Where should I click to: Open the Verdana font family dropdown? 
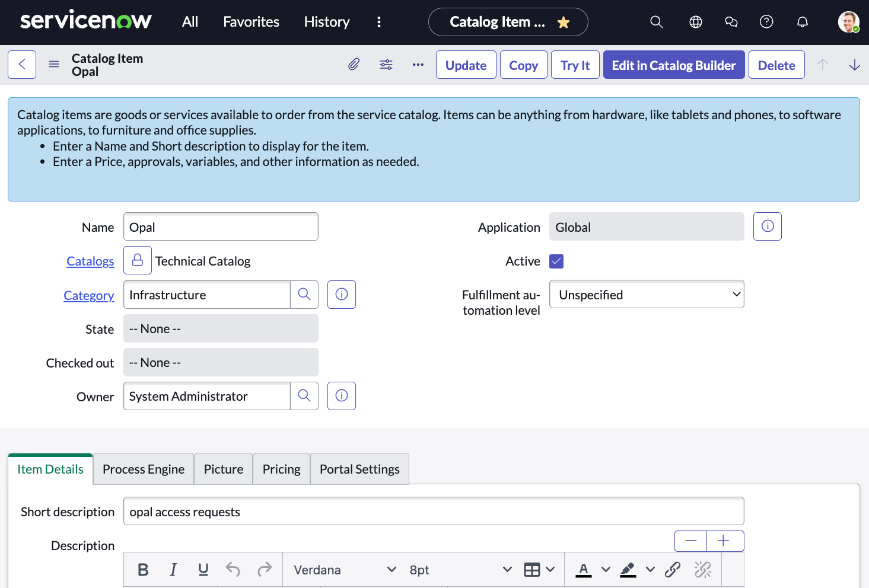coord(345,570)
